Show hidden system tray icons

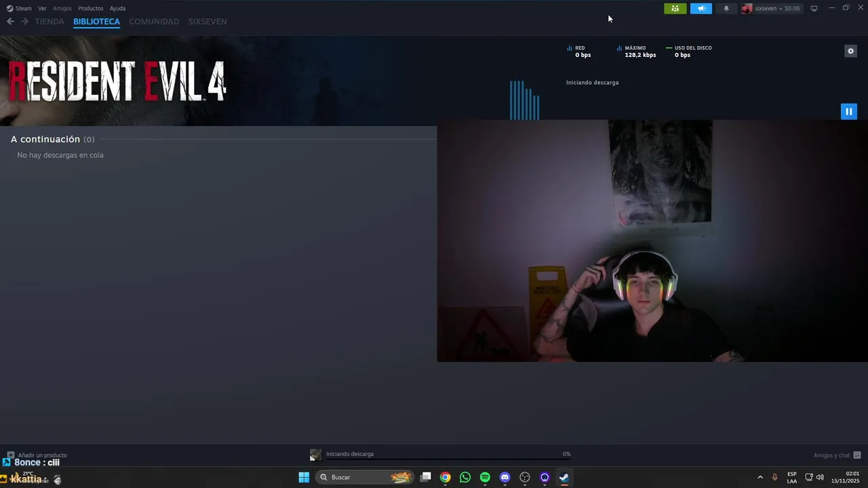tap(759, 477)
